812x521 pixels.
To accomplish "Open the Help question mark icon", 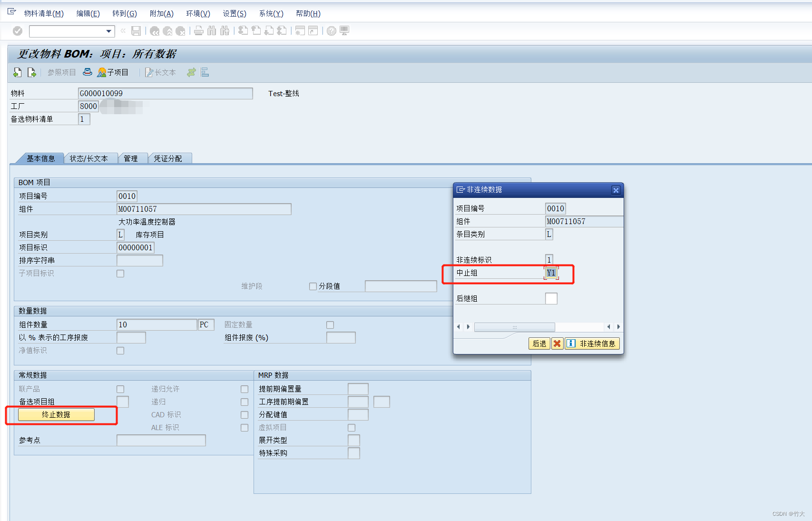I will pos(332,31).
